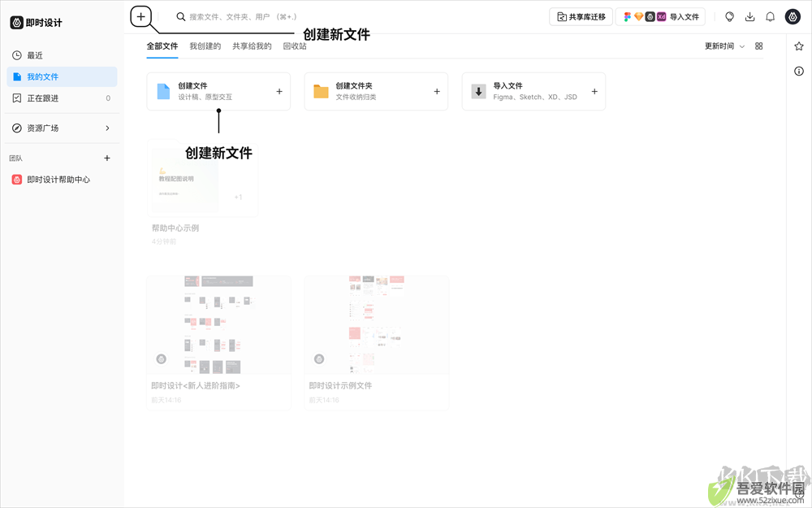Click the file icon beside 我的文件

[17, 76]
